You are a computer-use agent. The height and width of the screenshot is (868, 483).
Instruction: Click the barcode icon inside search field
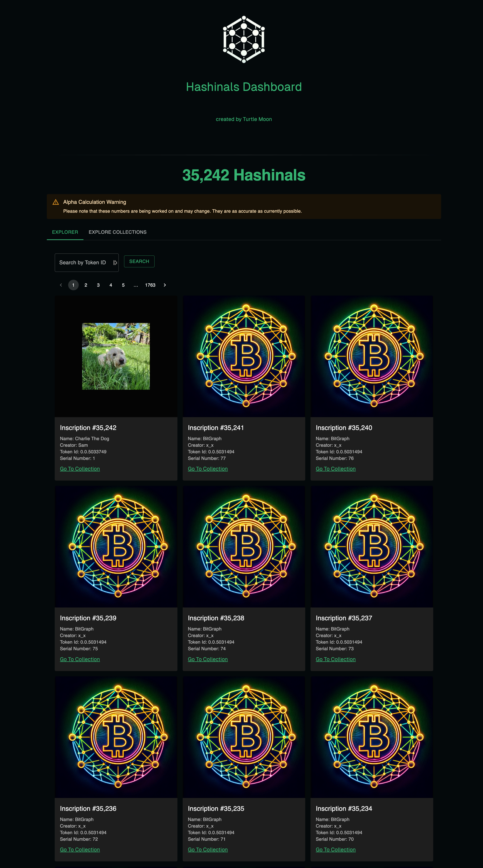click(115, 262)
